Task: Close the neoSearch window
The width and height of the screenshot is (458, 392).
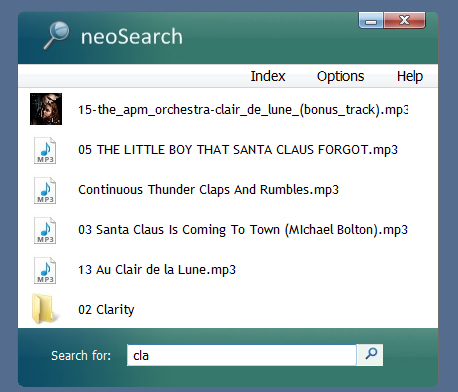Action: 404,21
